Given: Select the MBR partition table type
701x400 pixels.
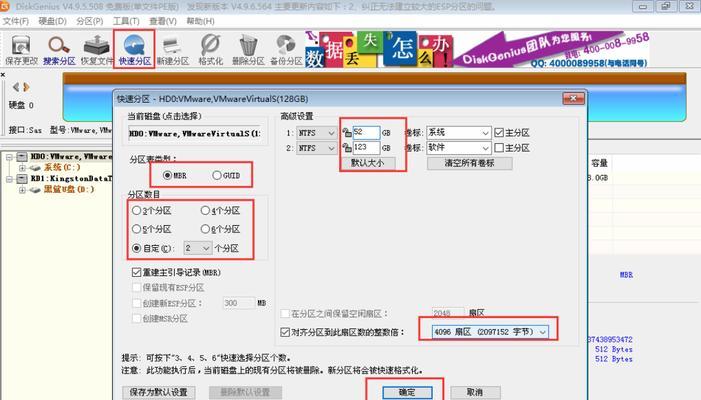Looking at the screenshot, I should tap(175, 175).
